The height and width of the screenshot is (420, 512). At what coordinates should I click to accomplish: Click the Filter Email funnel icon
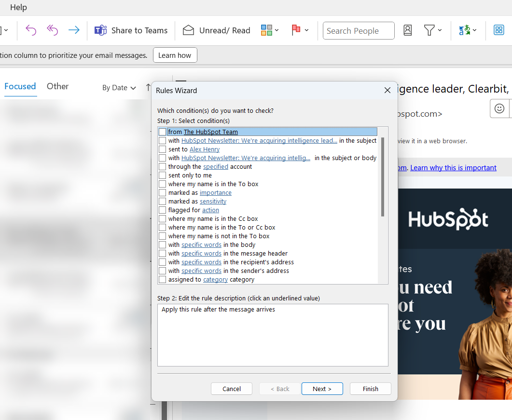point(429,30)
